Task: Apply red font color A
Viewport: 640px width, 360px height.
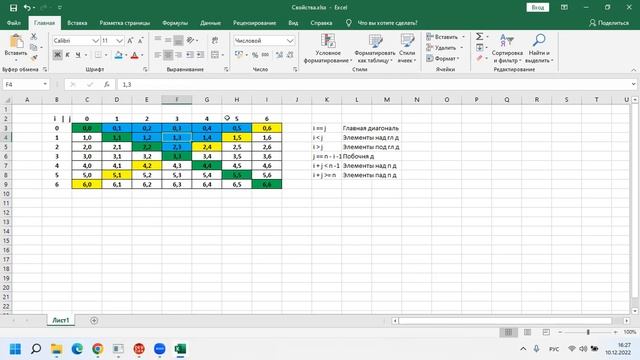Action: (x=134, y=55)
